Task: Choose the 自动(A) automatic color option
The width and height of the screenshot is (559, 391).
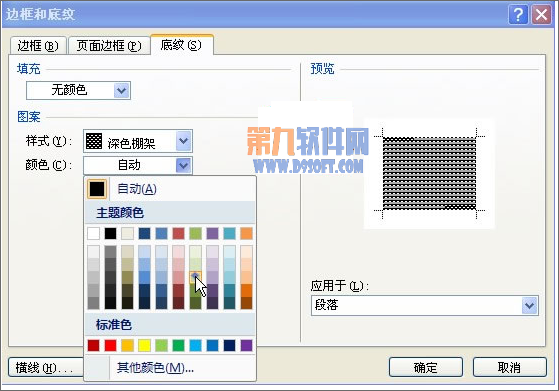Action: click(170, 189)
